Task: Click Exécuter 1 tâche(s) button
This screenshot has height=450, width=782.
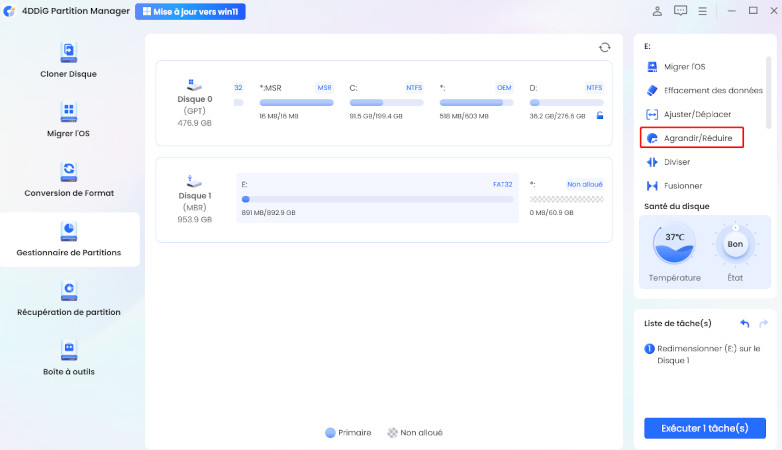Action: [705, 428]
